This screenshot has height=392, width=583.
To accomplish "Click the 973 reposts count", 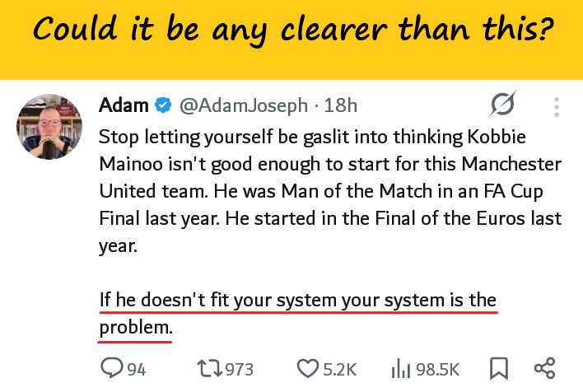I will pos(240,369).
